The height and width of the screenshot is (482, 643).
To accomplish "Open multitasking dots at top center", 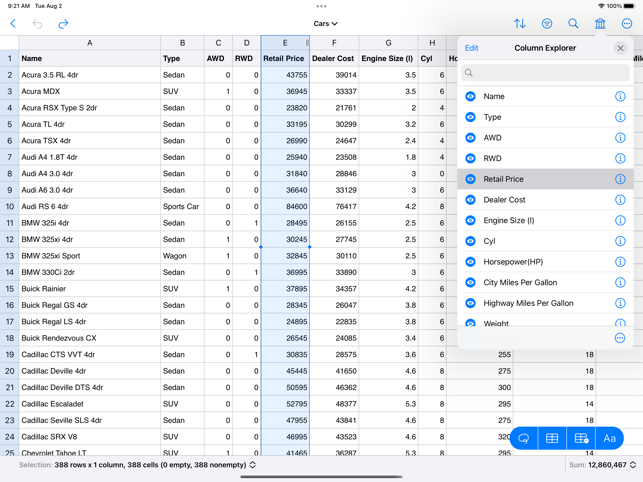I will [x=322, y=6].
